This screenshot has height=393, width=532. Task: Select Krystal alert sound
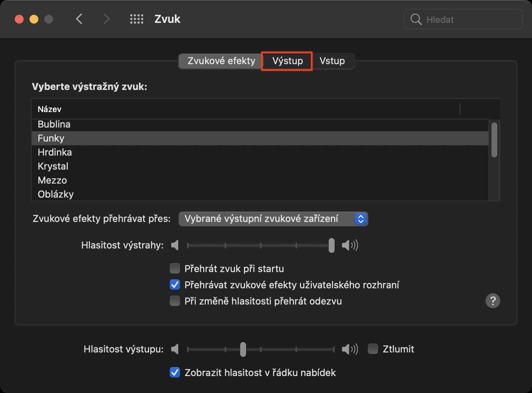[53, 166]
